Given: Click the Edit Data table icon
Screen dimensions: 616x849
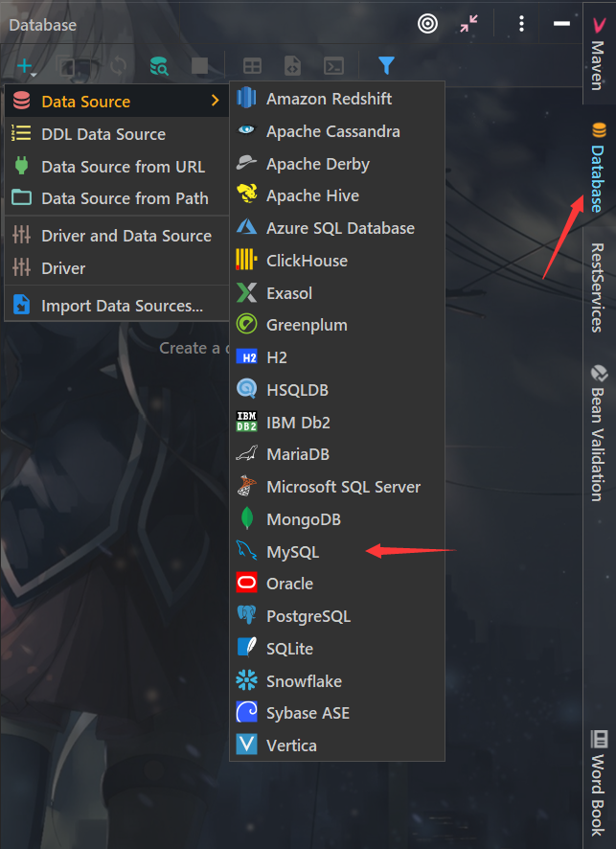Looking at the screenshot, I should tap(252, 66).
